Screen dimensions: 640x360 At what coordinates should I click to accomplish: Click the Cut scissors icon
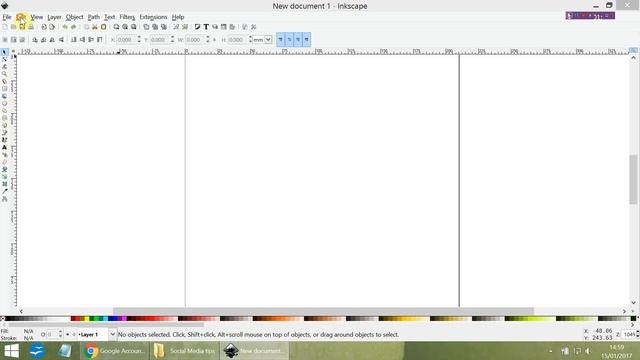tap(95, 27)
